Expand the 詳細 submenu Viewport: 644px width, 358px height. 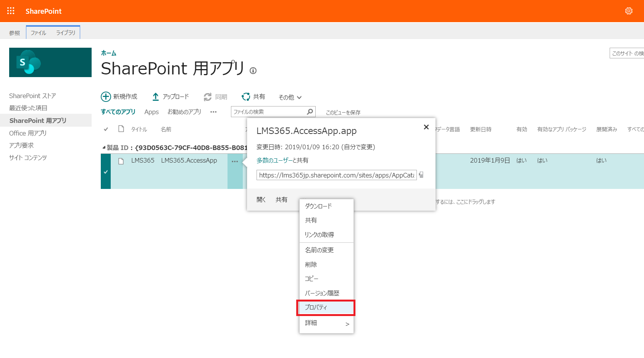click(326, 323)
